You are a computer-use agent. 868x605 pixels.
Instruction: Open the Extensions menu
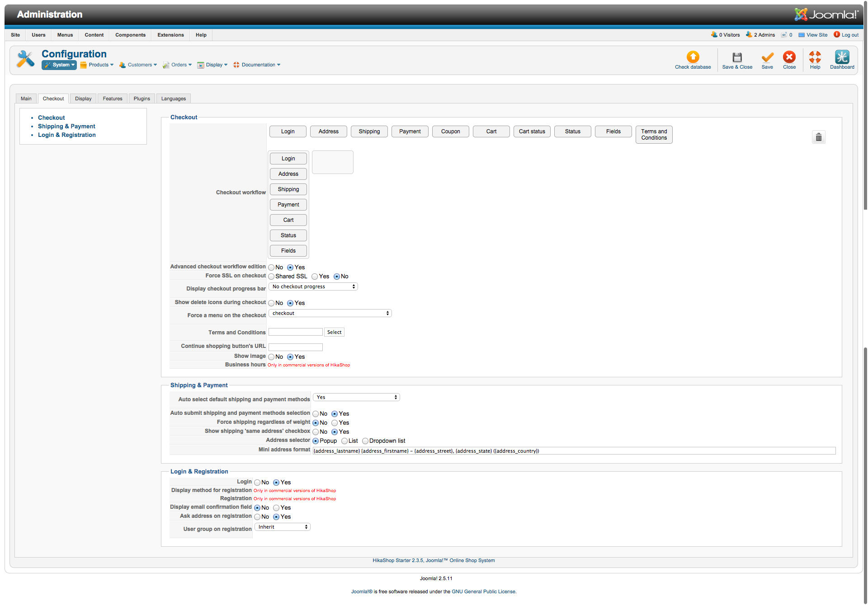170,35
